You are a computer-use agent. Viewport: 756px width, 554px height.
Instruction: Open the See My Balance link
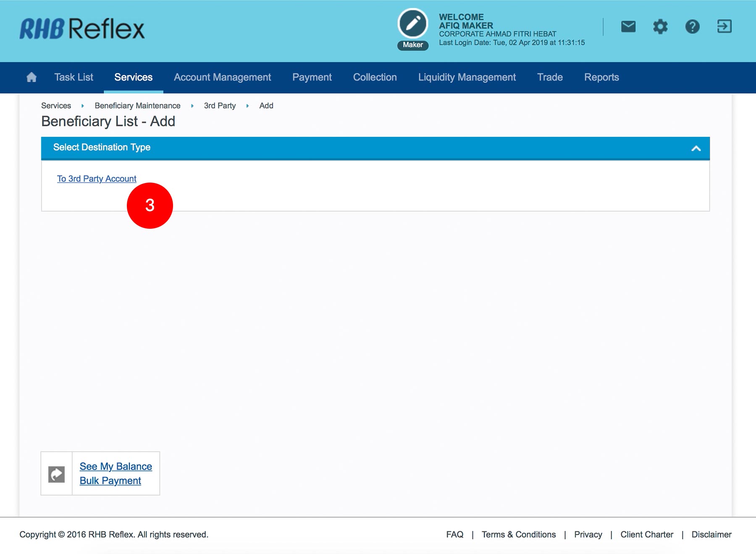(x=116, y=466)
